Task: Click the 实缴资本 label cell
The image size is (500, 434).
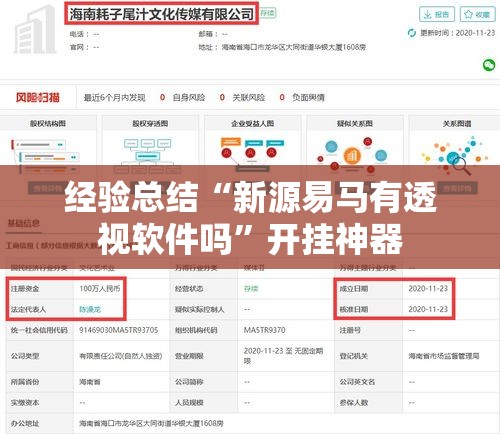Action: coord(40,403)
